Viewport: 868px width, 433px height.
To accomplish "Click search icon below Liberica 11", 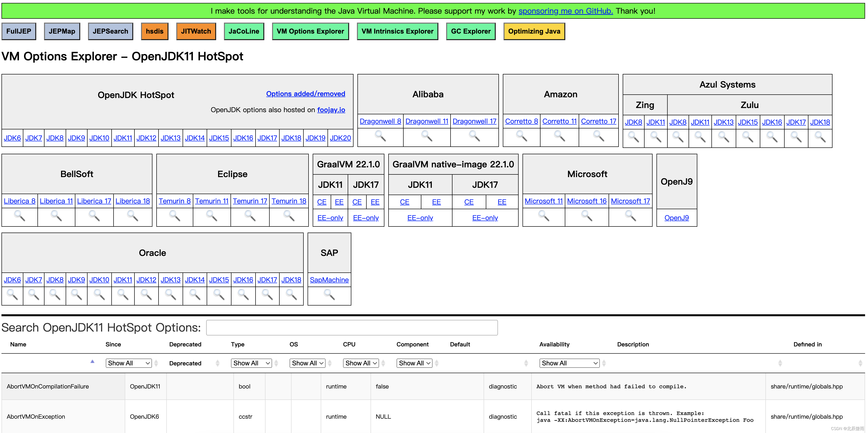I will (x=56, y=216).
